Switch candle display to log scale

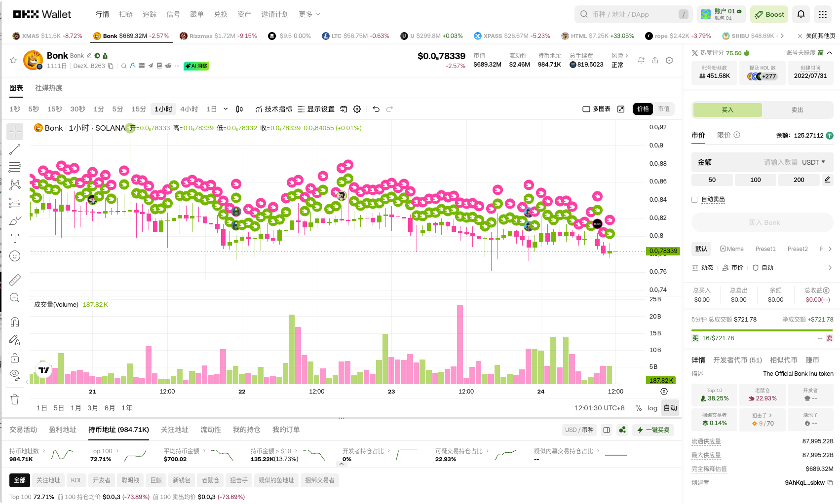pyautogui.click(x=652, y=408)
